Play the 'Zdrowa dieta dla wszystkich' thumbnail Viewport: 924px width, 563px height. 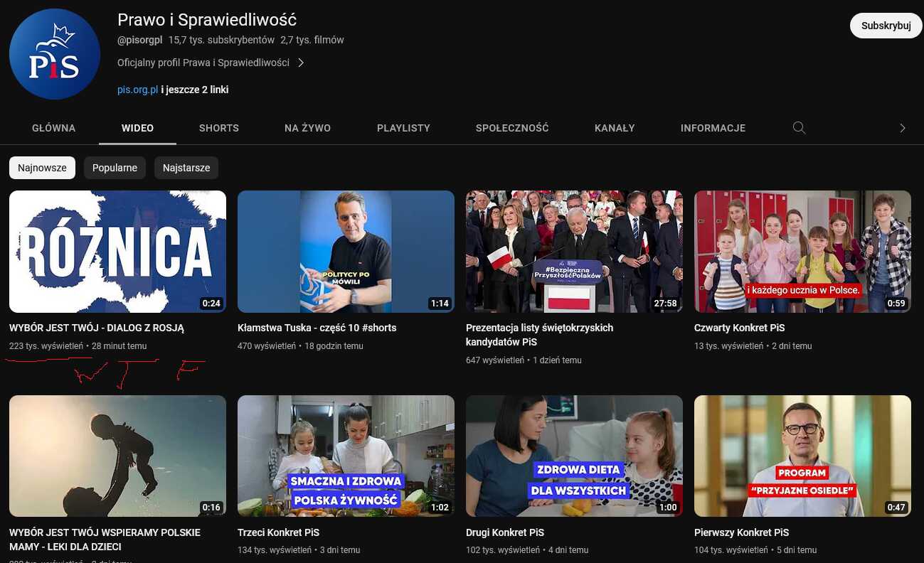574,456
